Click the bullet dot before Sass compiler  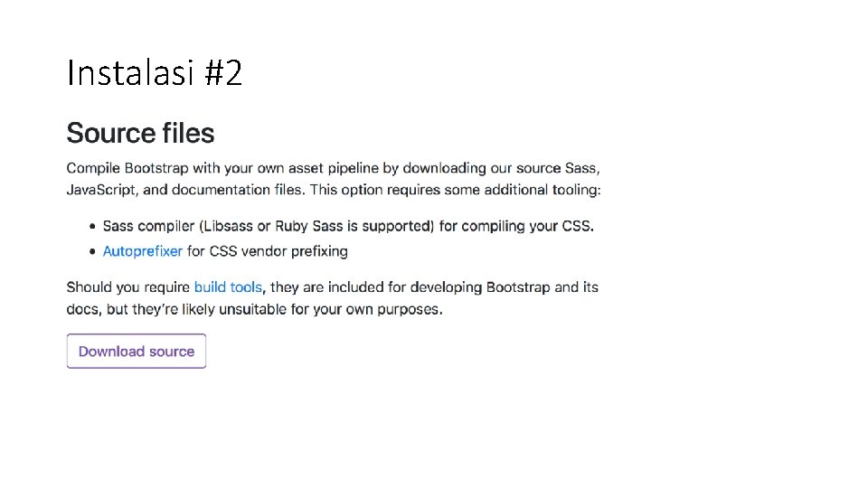(93, 226)
